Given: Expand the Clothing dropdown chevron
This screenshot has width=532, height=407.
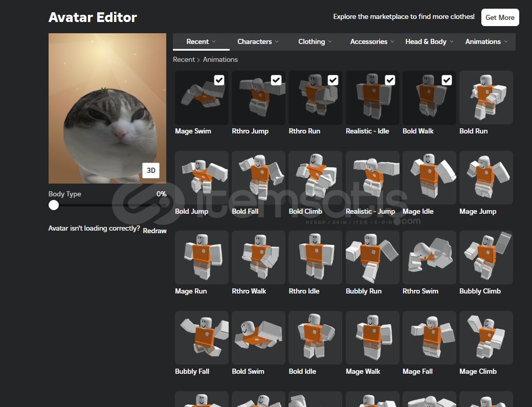Looking at the screenshot, I should [x=330, y=41].
